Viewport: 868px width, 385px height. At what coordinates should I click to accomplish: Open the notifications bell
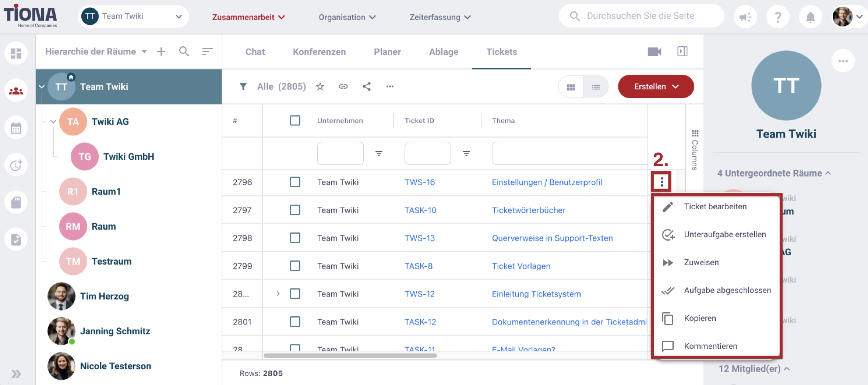click(810, 16)
